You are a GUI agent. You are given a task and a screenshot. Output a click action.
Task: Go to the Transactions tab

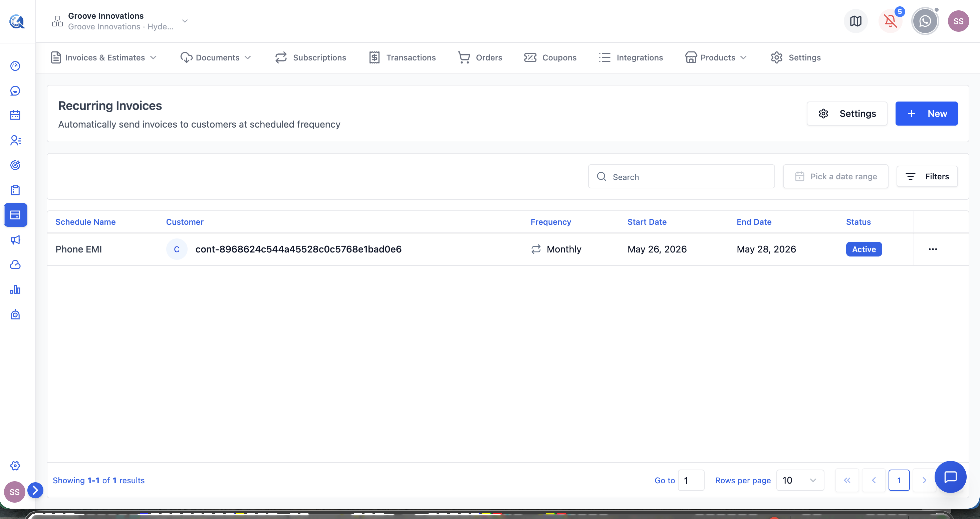[402, 57]
